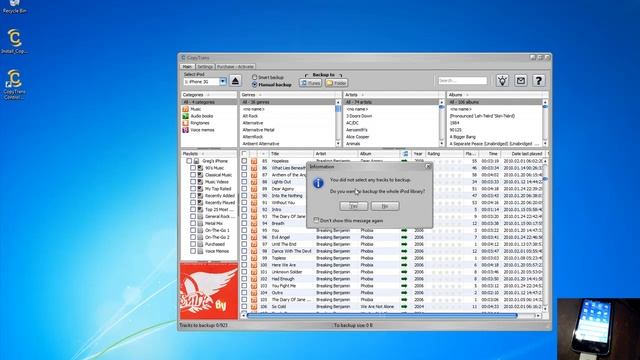The height and width of the screenshot is (360, 640).
Task: Click the lightbulb tips icon
Action: [x=502, y=80]
